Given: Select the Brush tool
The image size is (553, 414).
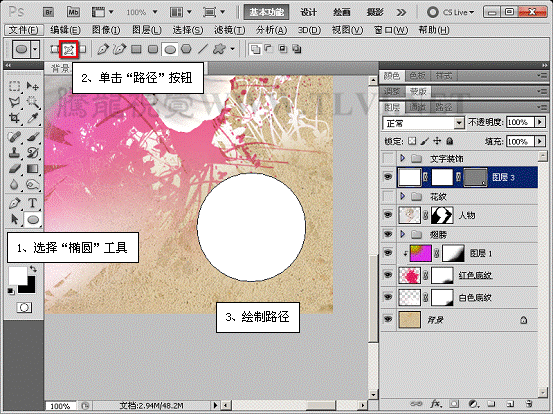Looking at the screenshot, I should (33, 137).
